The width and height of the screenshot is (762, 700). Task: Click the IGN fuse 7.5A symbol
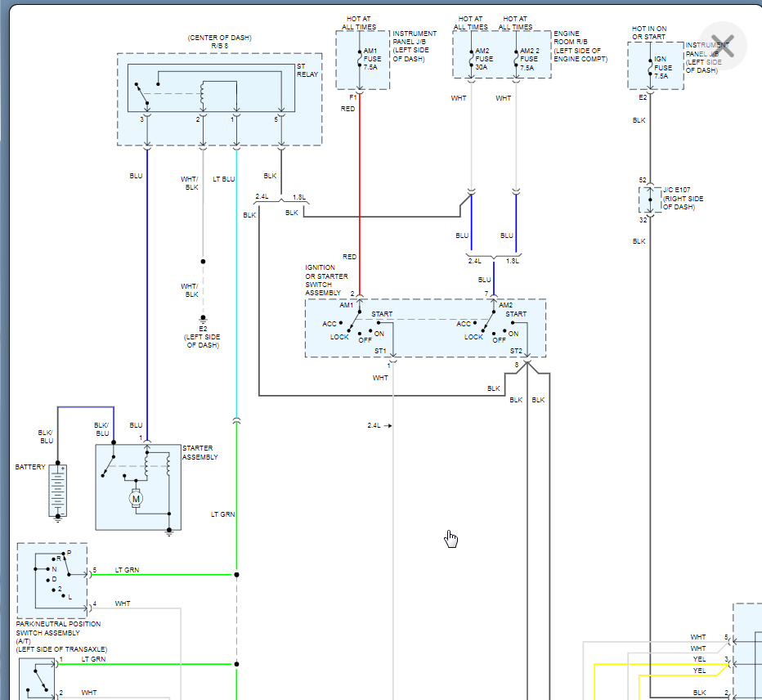click(650, 68)
